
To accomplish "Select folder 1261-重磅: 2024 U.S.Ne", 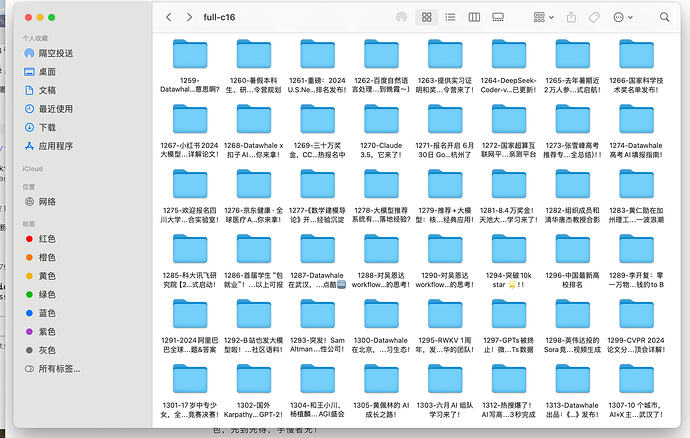I will click(317, 54).
